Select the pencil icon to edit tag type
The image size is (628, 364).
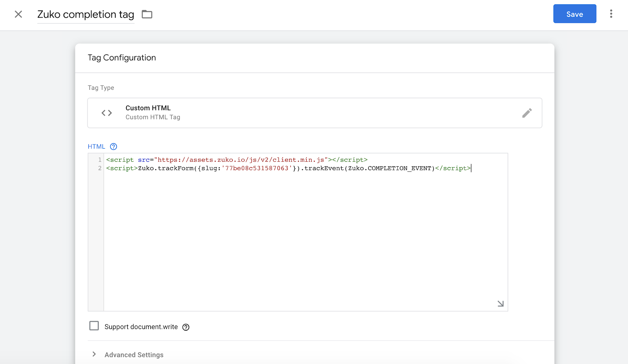tap(527, 113)
